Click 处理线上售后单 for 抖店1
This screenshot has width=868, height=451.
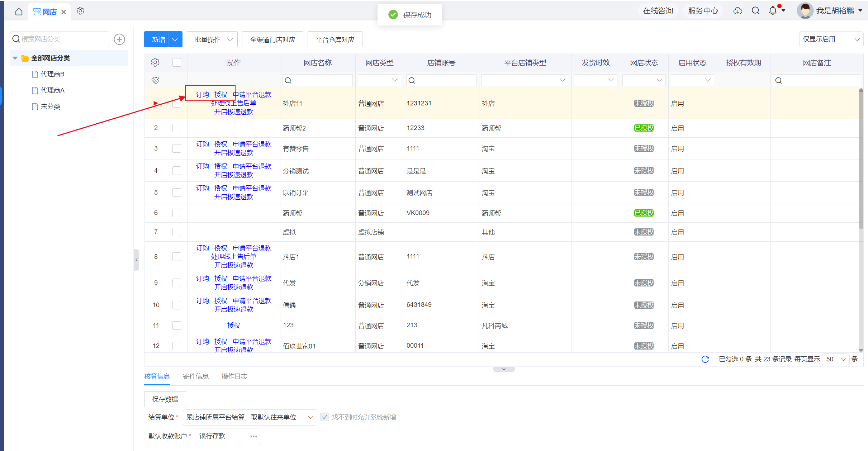coord(234,257)
